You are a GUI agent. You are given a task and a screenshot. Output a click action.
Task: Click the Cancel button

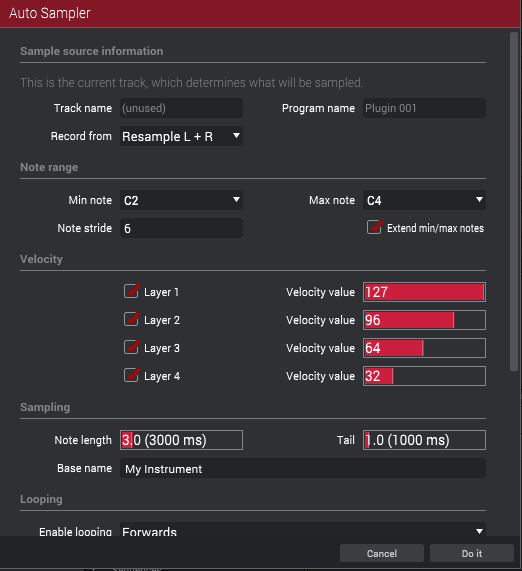[x=382, y=554]
